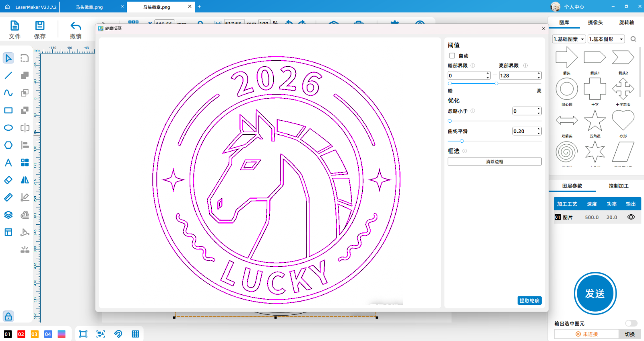Choose the straight line drawing tool
This screenshot has width=644, height=341.
pos(8,76)
